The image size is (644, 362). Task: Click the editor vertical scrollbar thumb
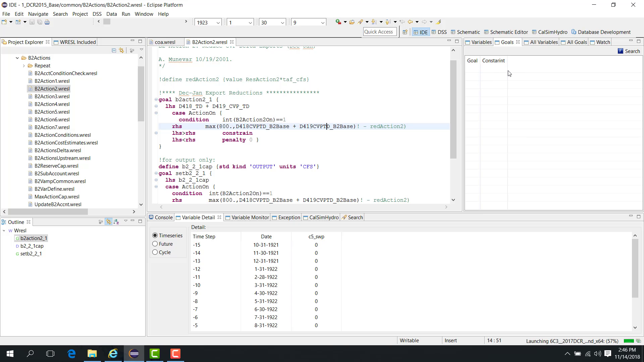(x=453, y=109)
